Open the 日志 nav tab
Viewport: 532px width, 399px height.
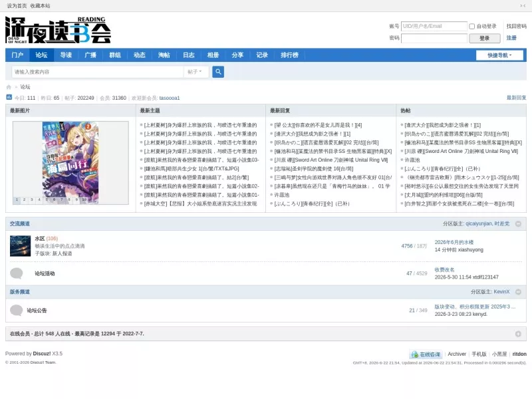(x=189, y=55)
